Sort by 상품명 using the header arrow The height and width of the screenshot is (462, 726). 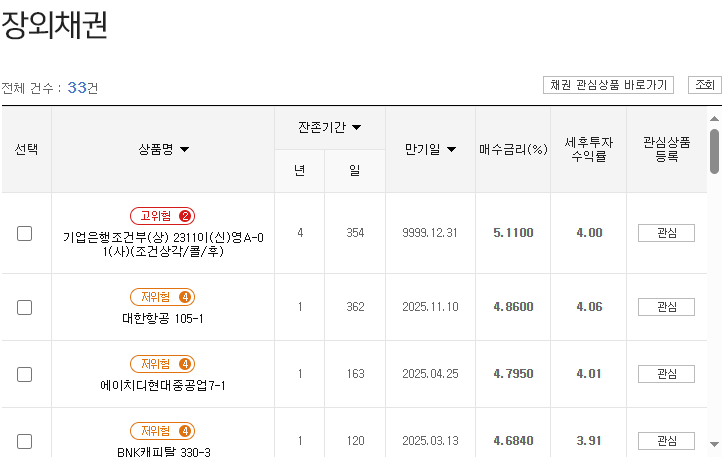(x=184, y=150)
